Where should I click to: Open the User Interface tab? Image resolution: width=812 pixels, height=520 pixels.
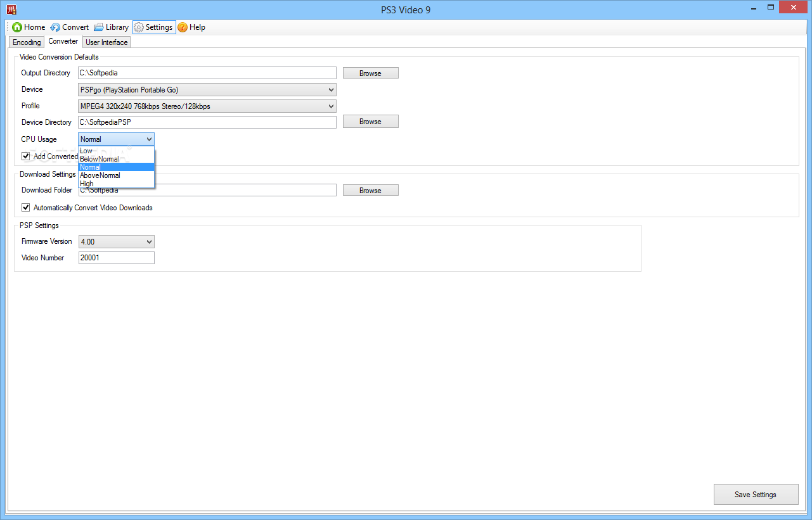[x=106, y=42]
